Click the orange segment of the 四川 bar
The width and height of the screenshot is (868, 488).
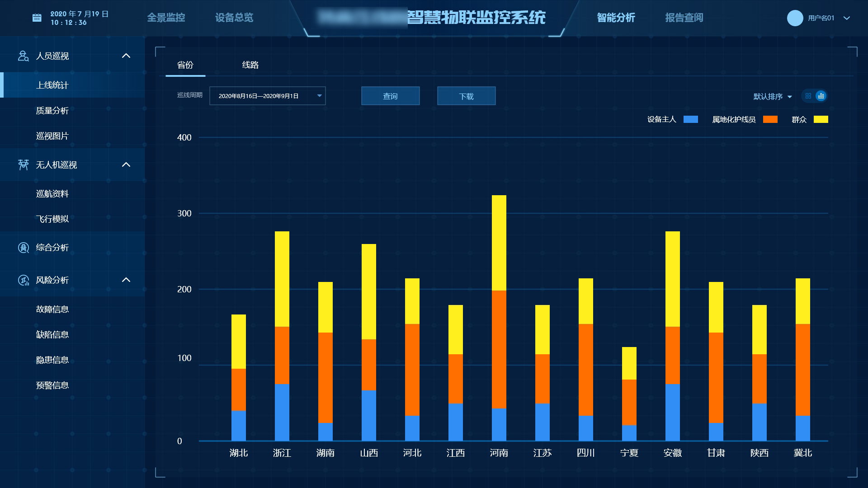[x=586, y=370]
